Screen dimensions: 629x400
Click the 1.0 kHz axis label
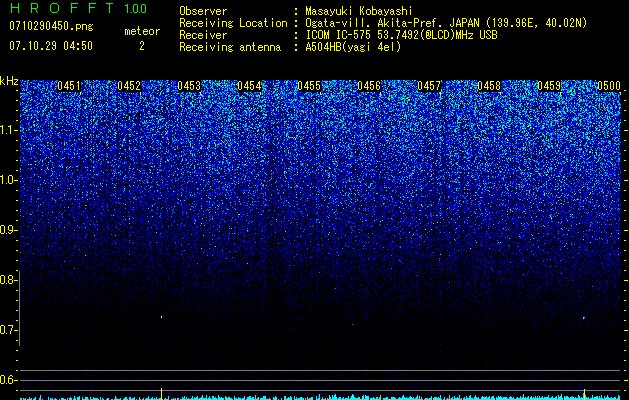pyautogui.click(x=7, y=181)
